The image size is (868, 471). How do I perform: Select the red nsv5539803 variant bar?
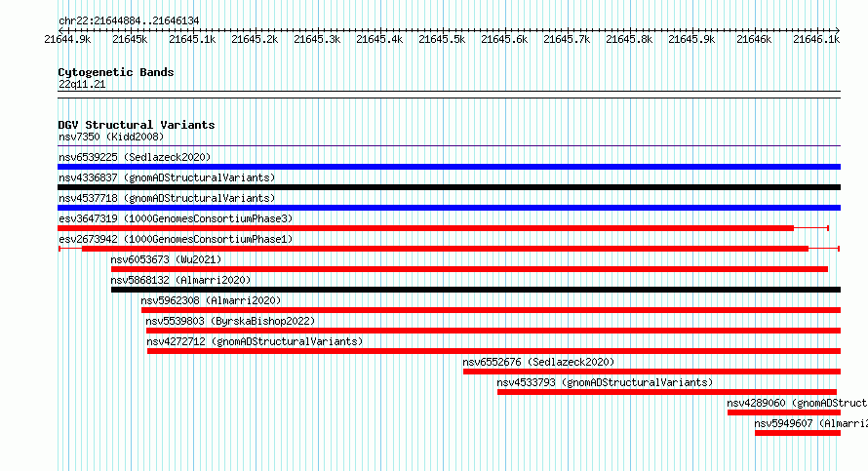(493, 331)
